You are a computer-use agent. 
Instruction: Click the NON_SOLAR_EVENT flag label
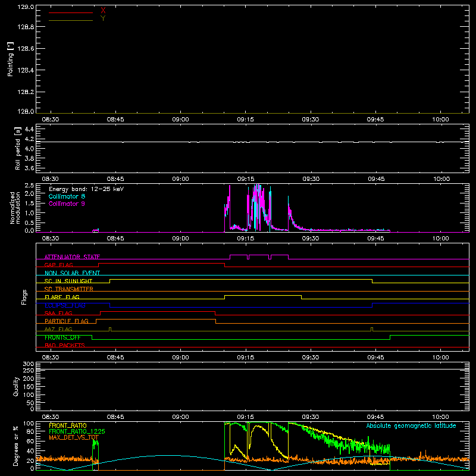pos(72,273)
